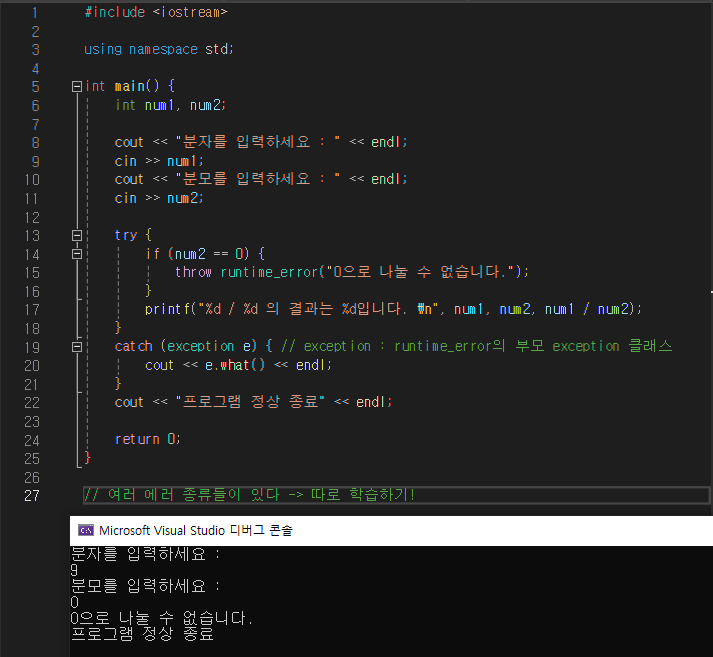Click the line 19 exception comment text

click(477, 346)
